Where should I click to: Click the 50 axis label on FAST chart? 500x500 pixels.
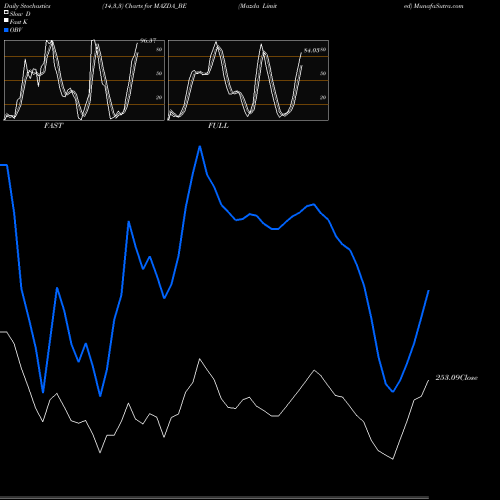pyautogui.click(x=159, y=73)
